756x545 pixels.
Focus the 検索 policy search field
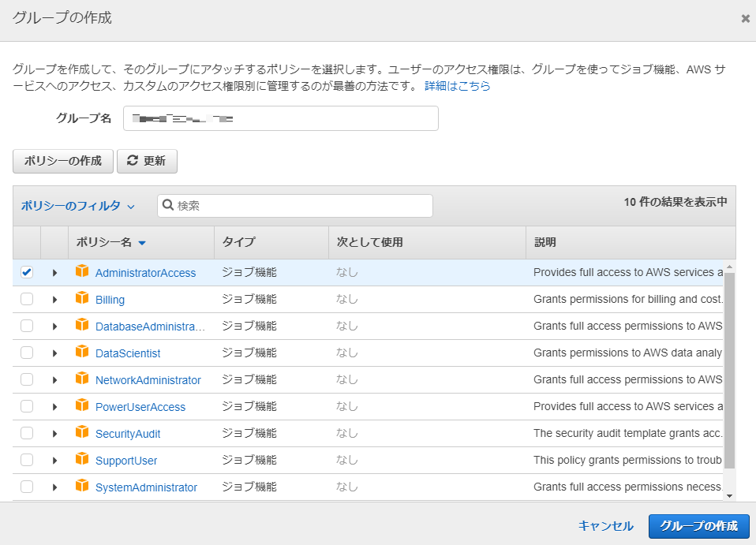295,206
